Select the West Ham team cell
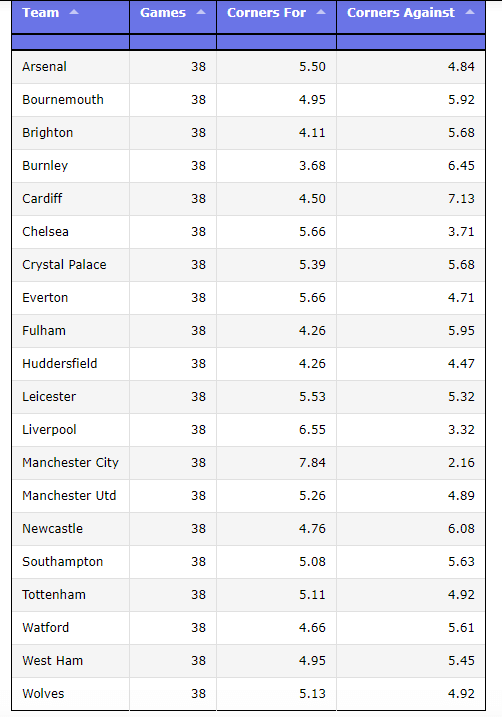This screenshot has height=717, width=502. click(x=71, y=661)
